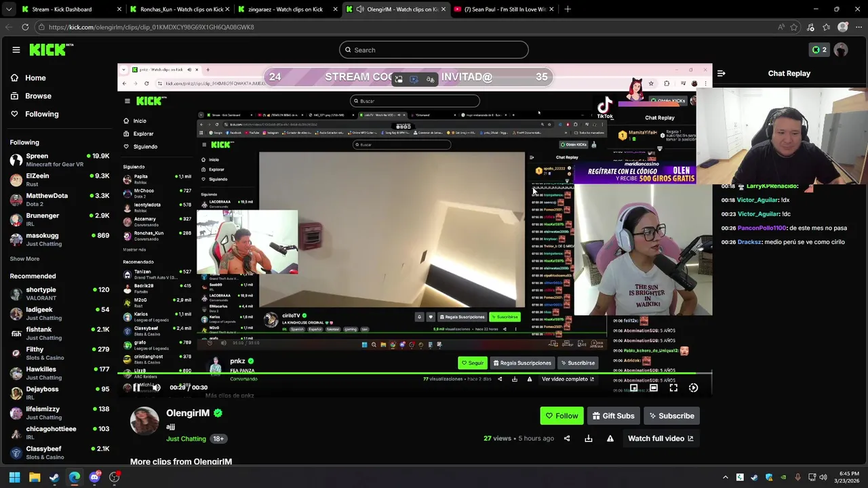Toggle theater mode for clip player
868x488 pixels.
(x=654, y=388)
